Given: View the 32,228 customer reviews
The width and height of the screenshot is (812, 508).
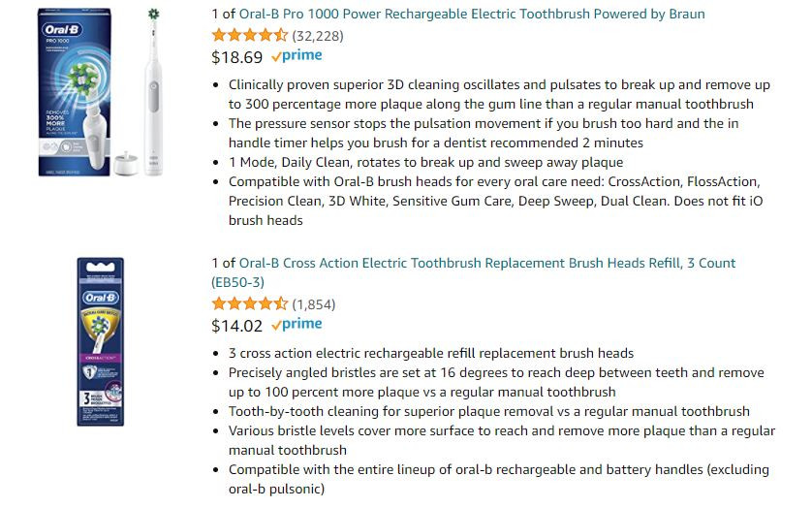Looking at the screenshot, I should click(x=318, y=36).
